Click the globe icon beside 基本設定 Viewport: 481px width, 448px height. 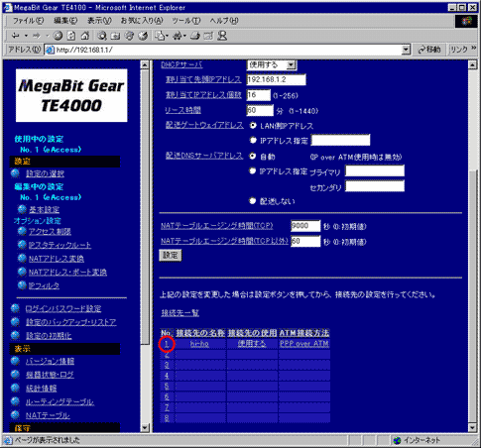22,209
